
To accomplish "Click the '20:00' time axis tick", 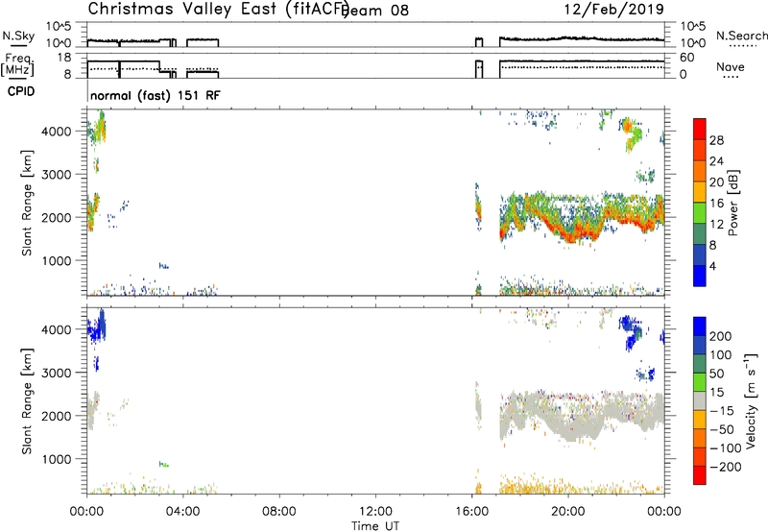I will (568, 512).
